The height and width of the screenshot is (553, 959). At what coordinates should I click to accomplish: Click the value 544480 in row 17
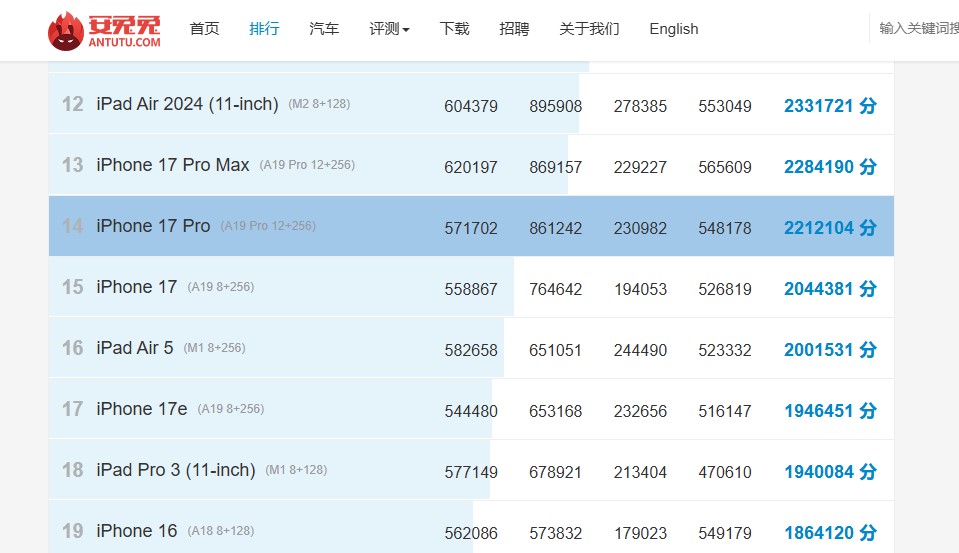(x=471, y=411)
